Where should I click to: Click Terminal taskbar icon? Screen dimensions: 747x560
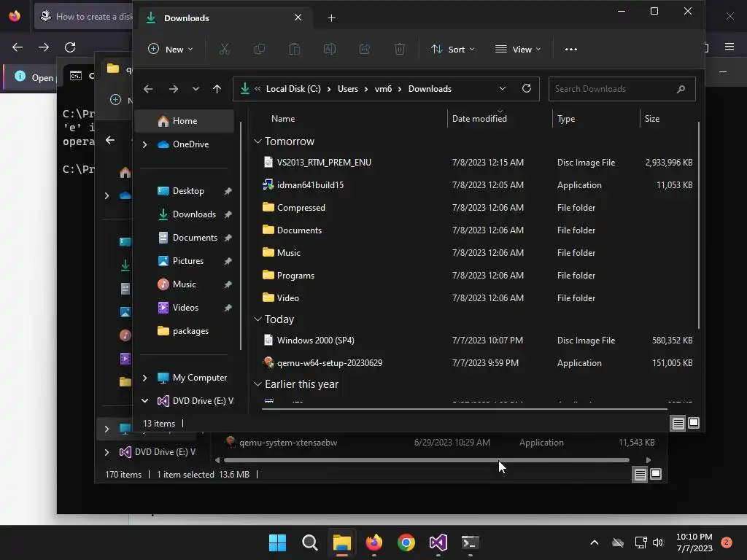click(471, 542)
